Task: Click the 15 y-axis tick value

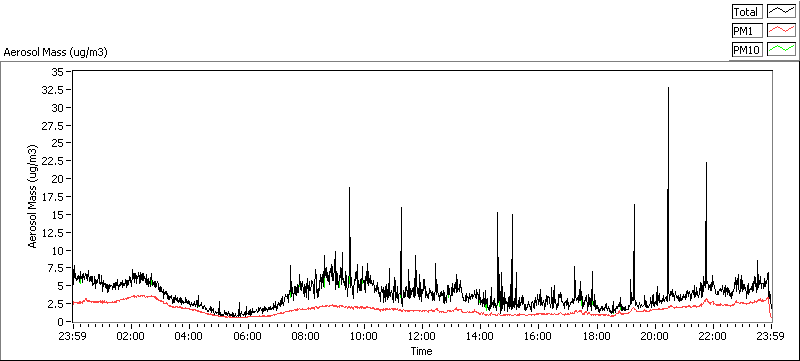Action: (58, 215)
